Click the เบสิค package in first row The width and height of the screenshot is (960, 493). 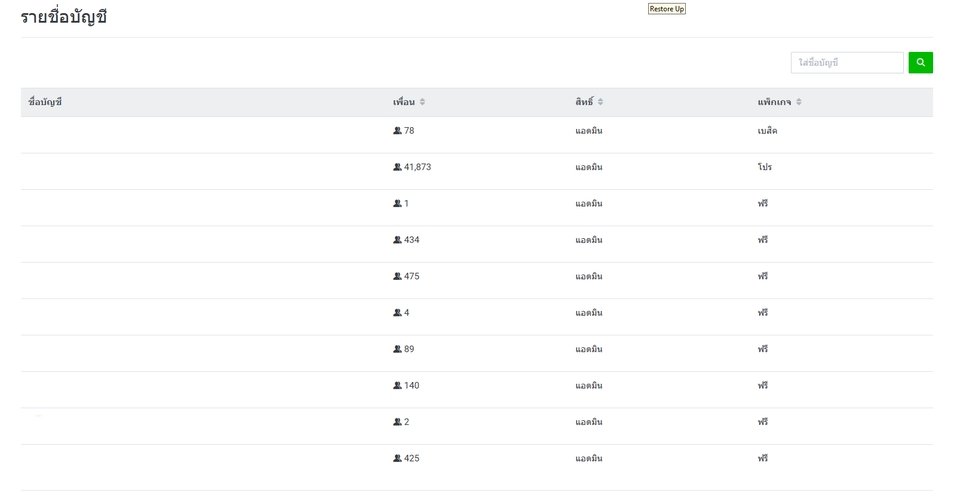click(767, 131)
